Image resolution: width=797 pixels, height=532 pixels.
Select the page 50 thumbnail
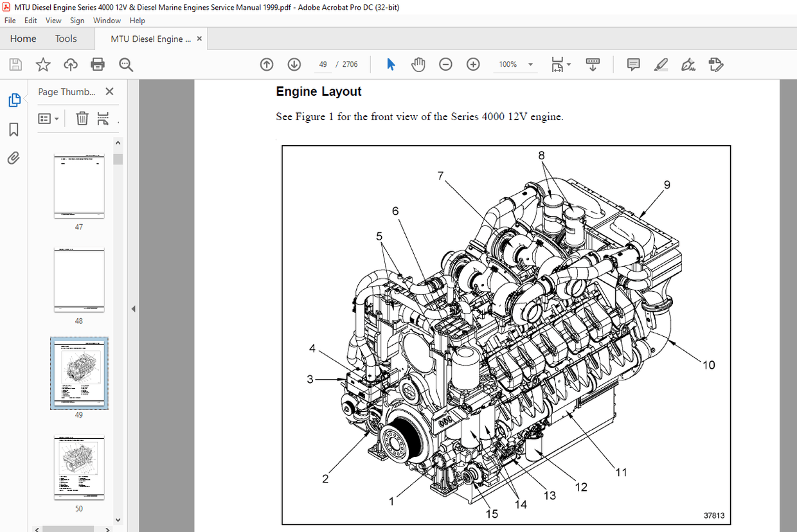(78, 467)
